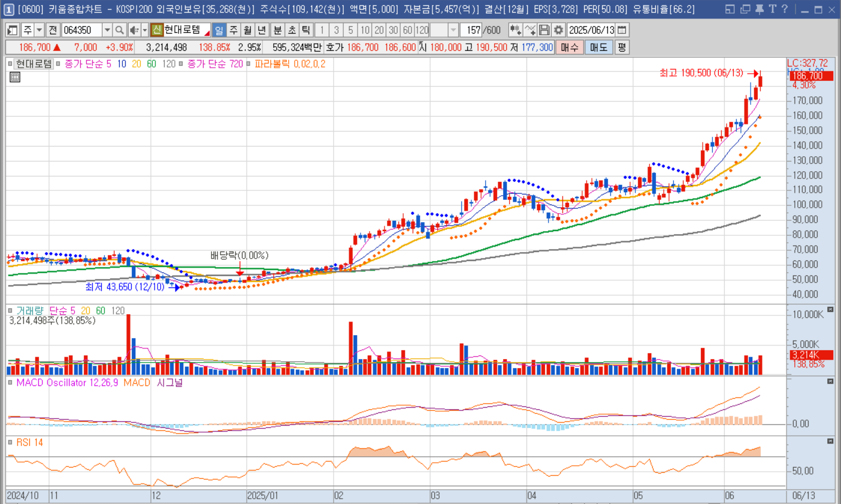Click the red corner marker on the 현대로템 name field
Image resolution: width=841 pixels, height=504 pixels.
[x=207, y=34]
